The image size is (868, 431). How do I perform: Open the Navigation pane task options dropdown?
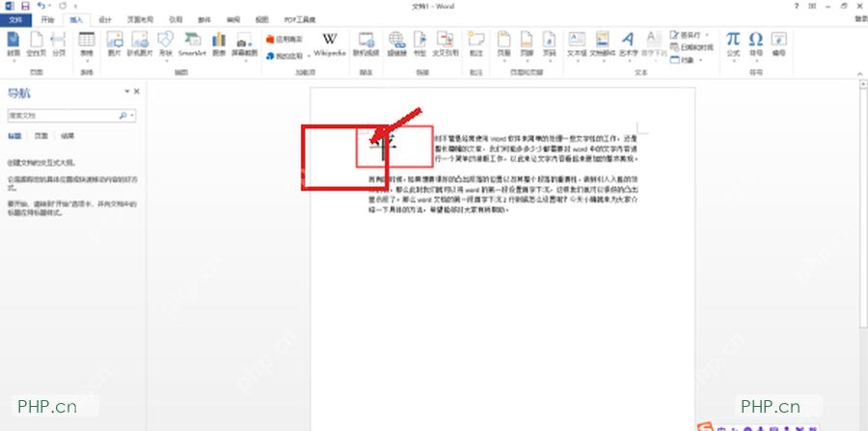(126, 92)
